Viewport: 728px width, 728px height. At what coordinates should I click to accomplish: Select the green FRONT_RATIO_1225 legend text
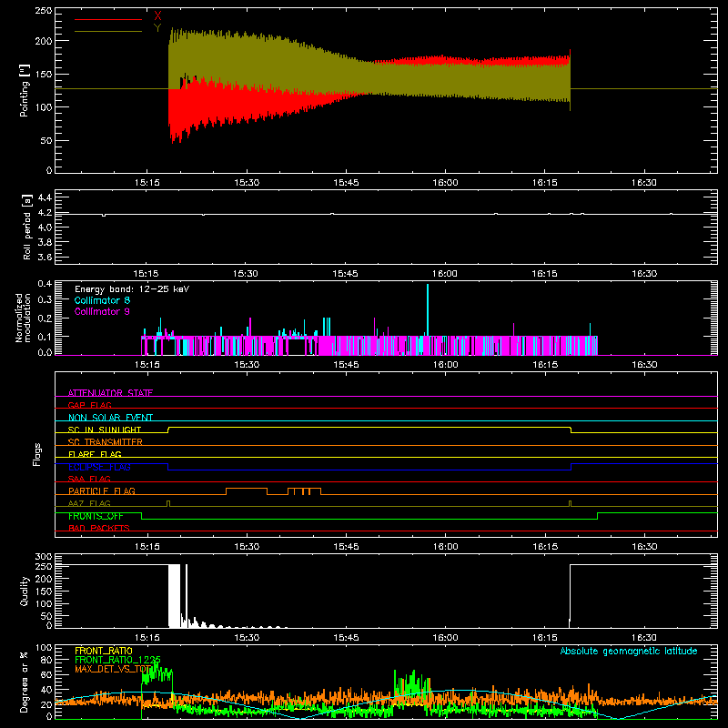[x=118, y=660]
